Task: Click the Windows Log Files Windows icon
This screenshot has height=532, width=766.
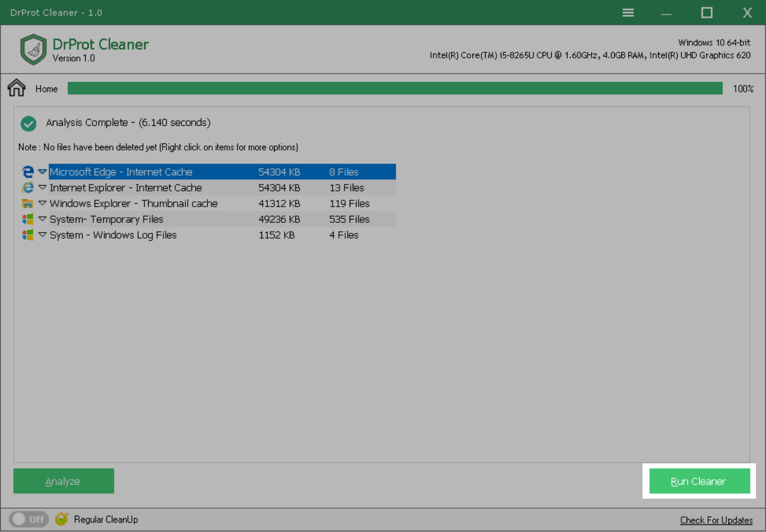Action: [x=28, y=235]
